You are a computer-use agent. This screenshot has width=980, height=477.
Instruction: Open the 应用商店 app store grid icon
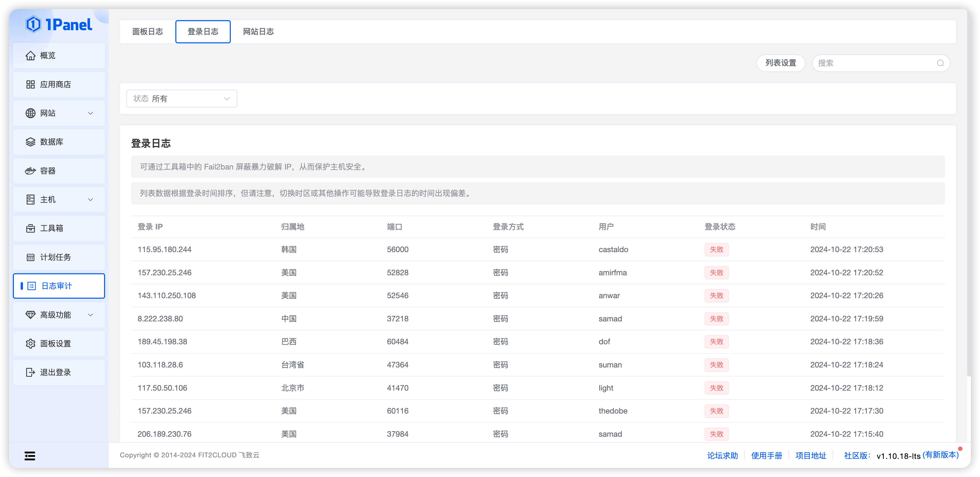[30, 84]
